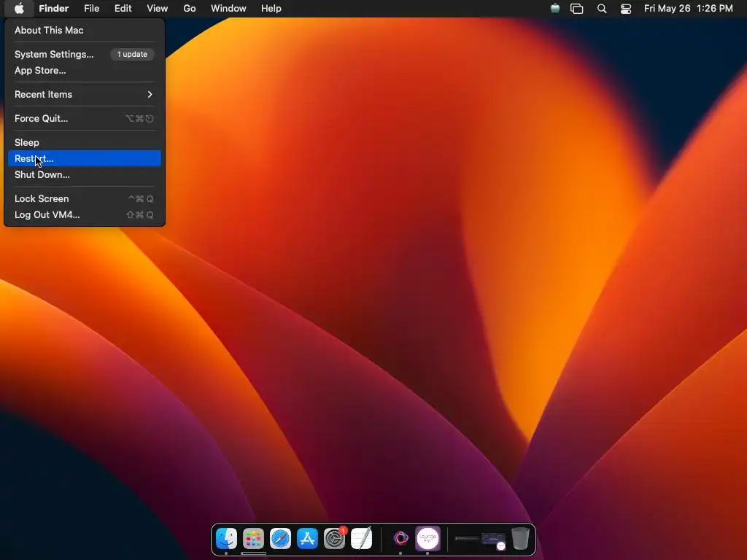747x560 pixels.
Task: Open the Go menu
Action: (190, 9)
